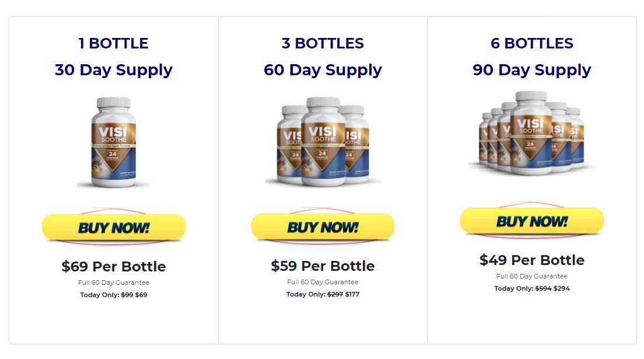Click the "Today Only: $297 $177" text
The height and width of the screenshot is (359, 644).
tap(323, 294)
